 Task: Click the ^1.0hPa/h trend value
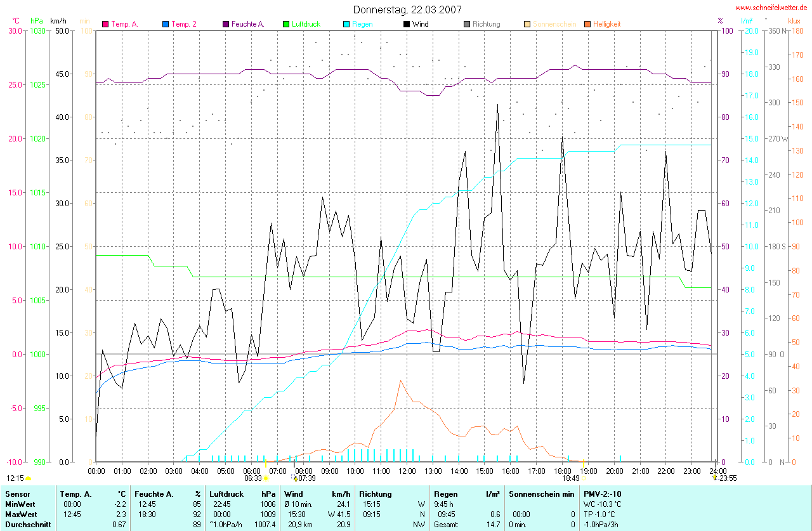pos(227,525)
